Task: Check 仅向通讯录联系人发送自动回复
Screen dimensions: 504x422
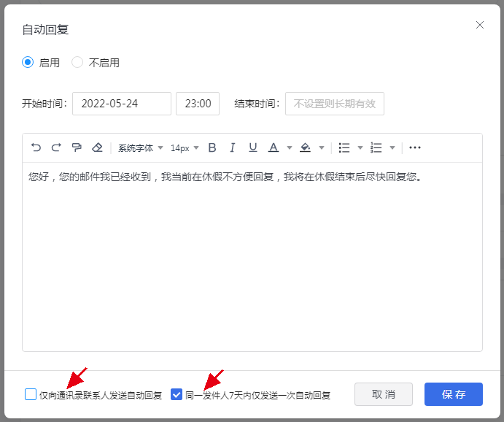Action: [x=31, y=394]
